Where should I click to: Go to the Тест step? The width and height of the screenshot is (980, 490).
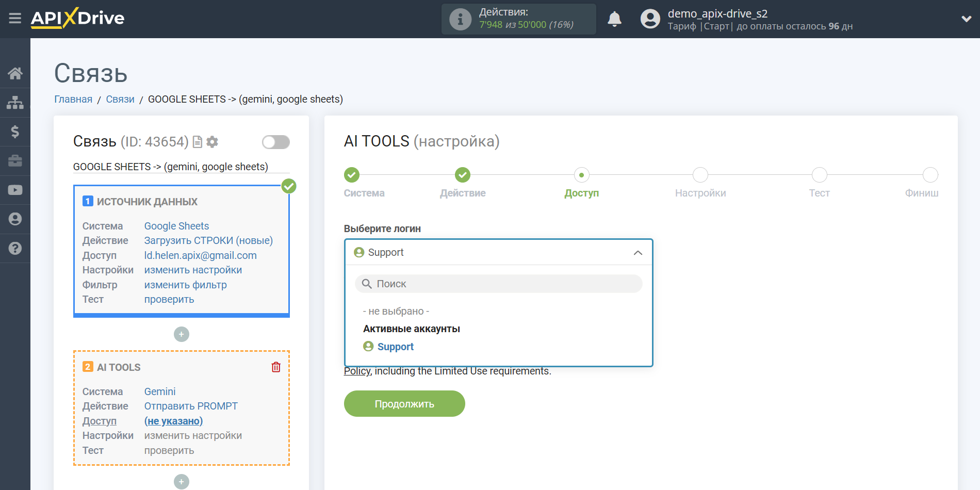pyautogui.click(x=820, y=175)
